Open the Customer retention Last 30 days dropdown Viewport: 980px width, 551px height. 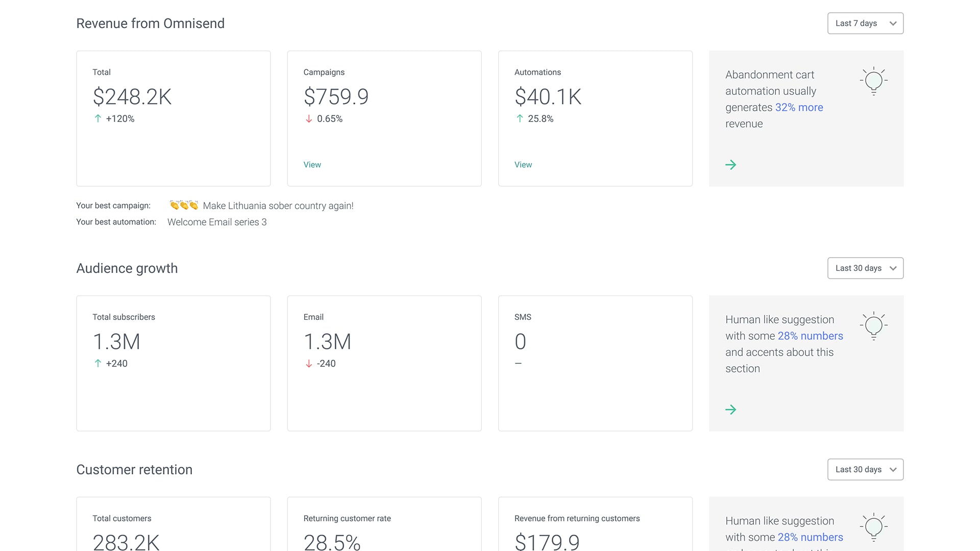[x=865, y=469]
